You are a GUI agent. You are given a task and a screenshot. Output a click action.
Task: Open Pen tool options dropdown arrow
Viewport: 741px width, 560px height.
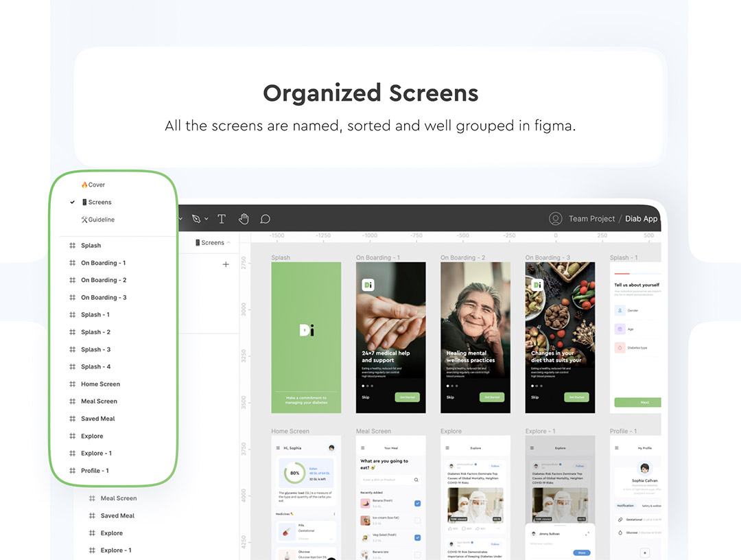207,219
